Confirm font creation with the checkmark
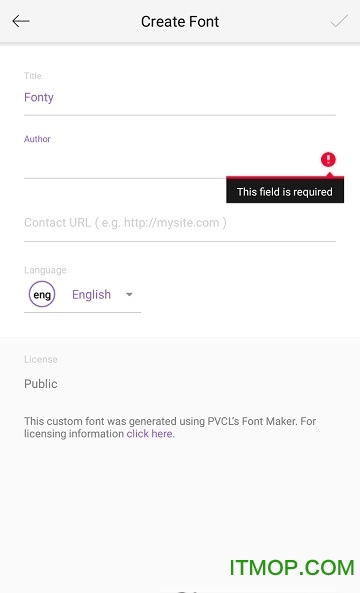 click(x=339, y=21)
